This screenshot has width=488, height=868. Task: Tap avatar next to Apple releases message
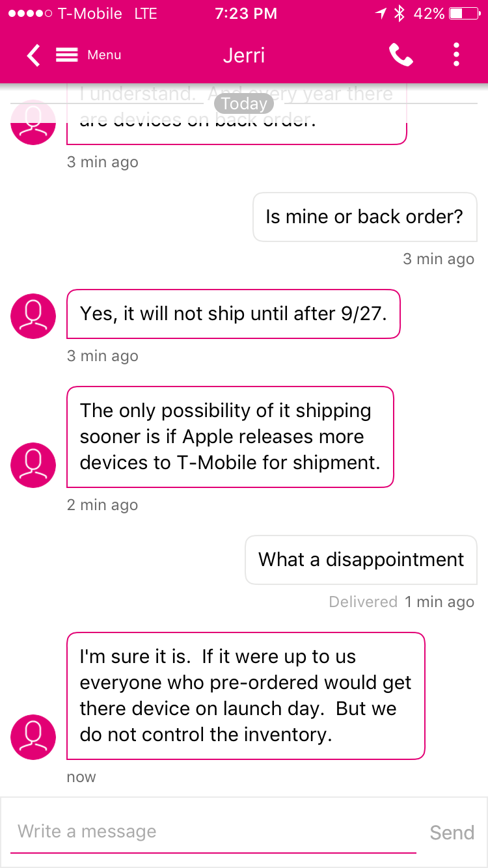33,465
